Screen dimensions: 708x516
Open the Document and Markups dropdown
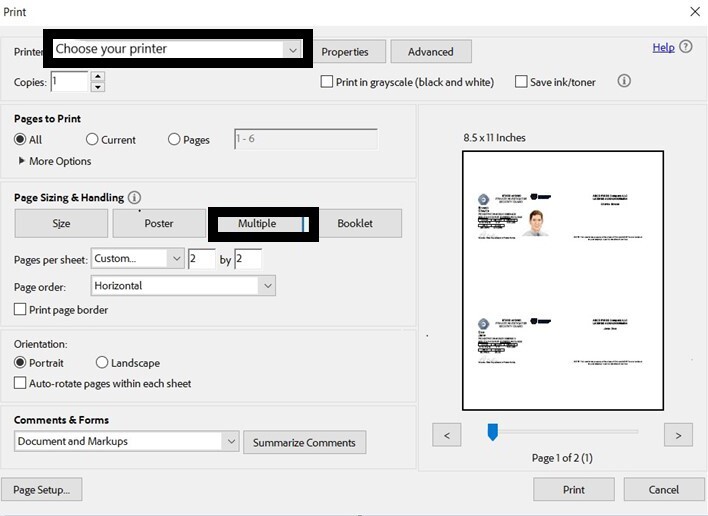[x=126, y=441]
